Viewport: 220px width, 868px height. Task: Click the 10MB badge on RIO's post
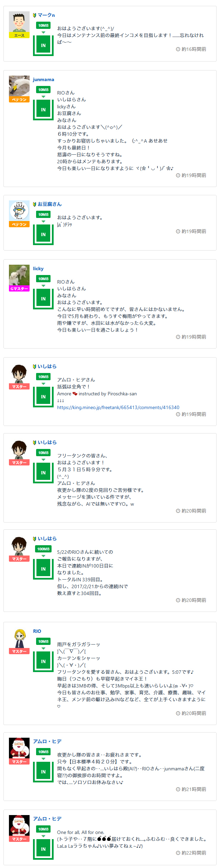coord(43,641)
